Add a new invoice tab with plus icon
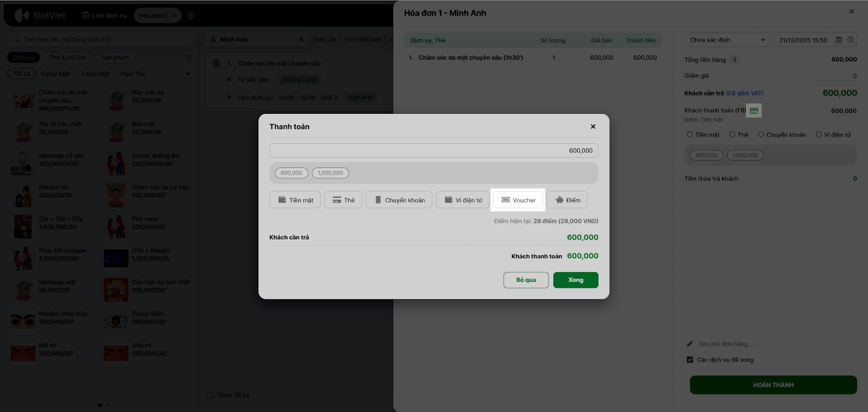The image size is (868, 412). (191, 15)
